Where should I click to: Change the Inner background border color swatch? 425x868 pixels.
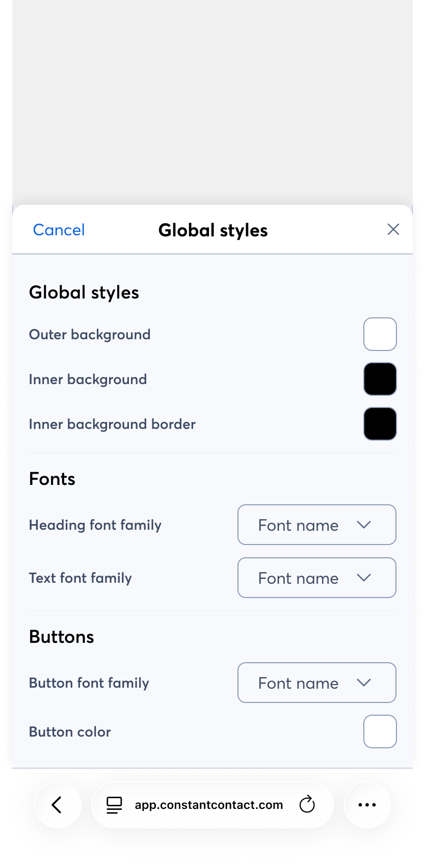[380, 424]
